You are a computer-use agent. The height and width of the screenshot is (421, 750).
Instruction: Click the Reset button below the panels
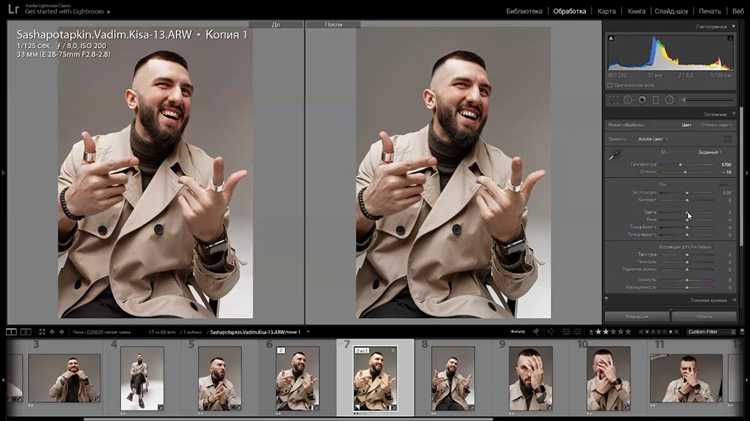[704, 316]
